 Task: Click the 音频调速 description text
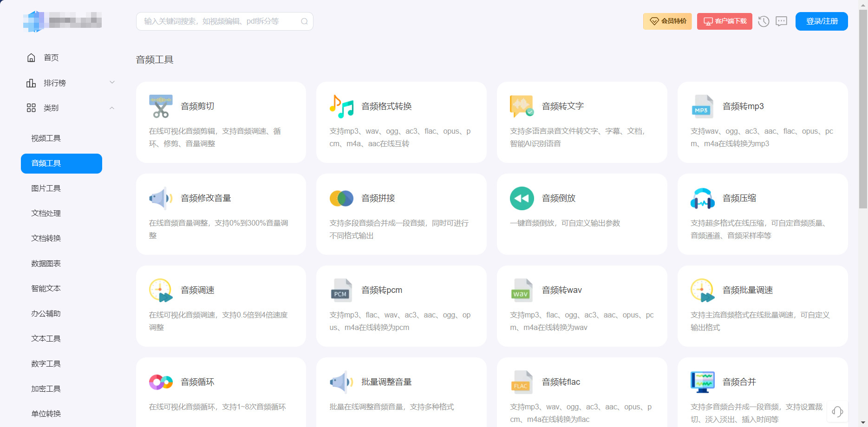click(x=218, y=321)
